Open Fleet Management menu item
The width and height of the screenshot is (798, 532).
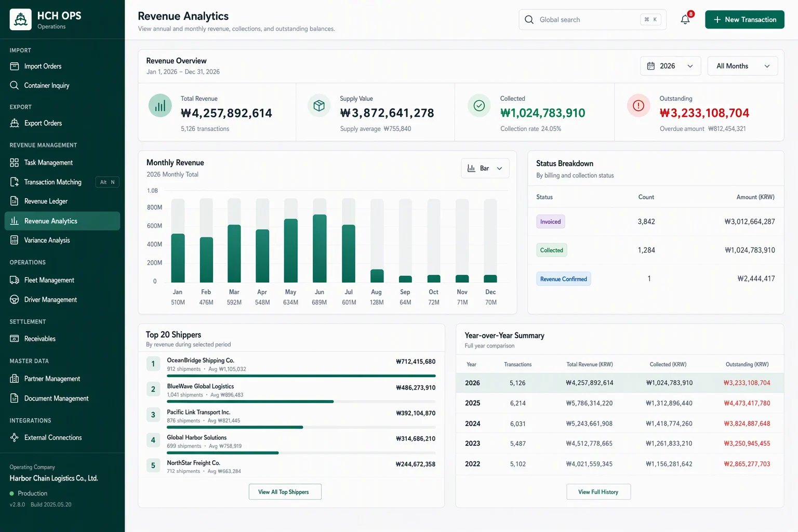click(x=62, y=280)
